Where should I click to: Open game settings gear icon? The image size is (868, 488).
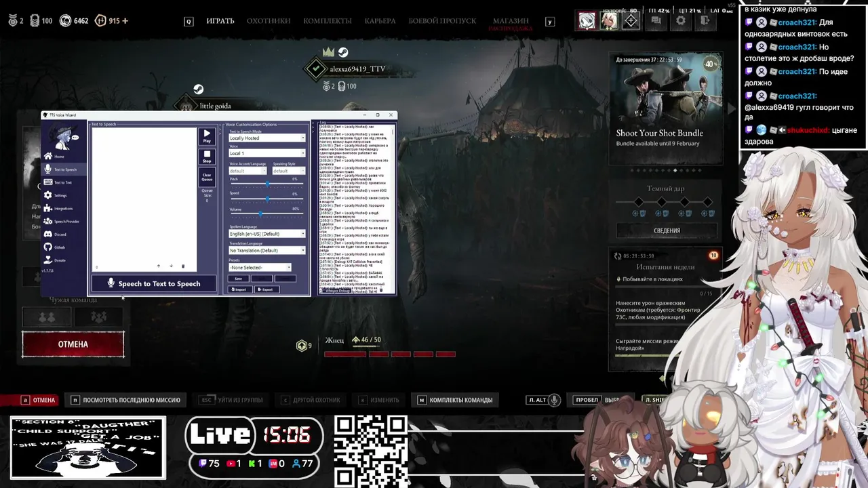[680, 21]
